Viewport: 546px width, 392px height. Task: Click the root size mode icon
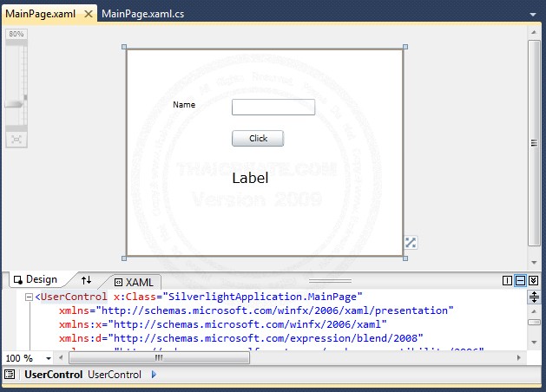pos(411,243)
